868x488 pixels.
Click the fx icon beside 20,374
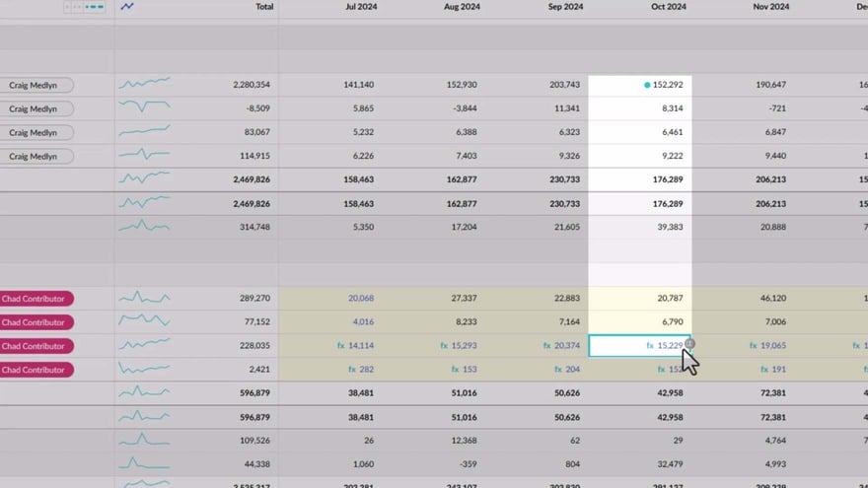point(546,346)
